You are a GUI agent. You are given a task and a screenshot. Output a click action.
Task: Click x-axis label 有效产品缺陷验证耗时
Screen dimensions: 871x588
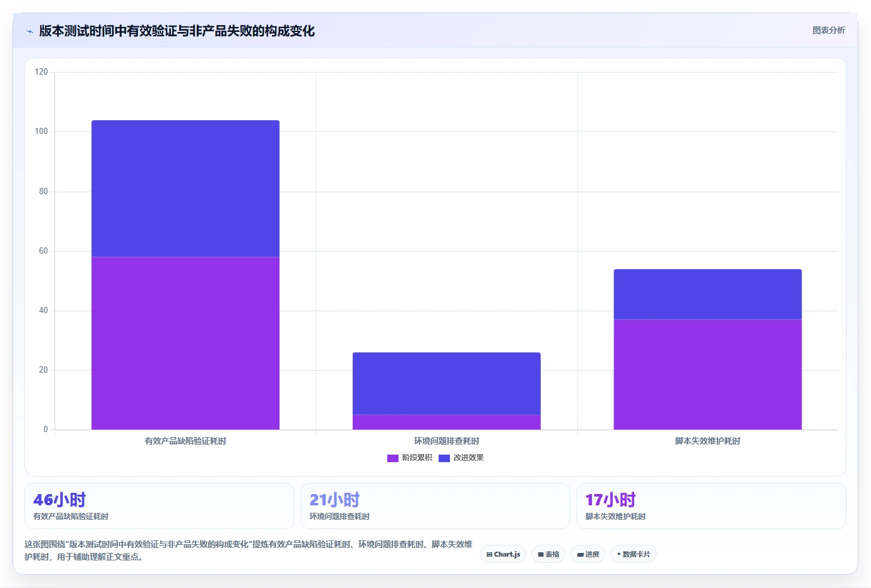[x=185, y=441]
